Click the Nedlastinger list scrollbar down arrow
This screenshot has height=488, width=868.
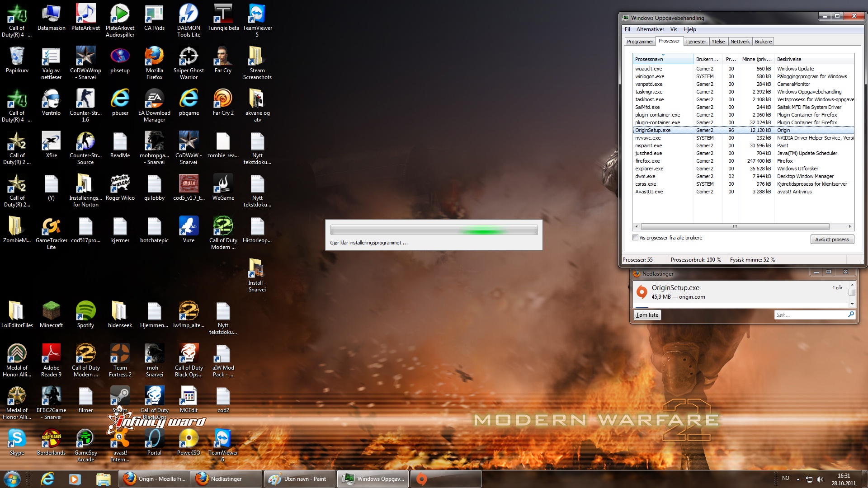(x=852, y=304)
